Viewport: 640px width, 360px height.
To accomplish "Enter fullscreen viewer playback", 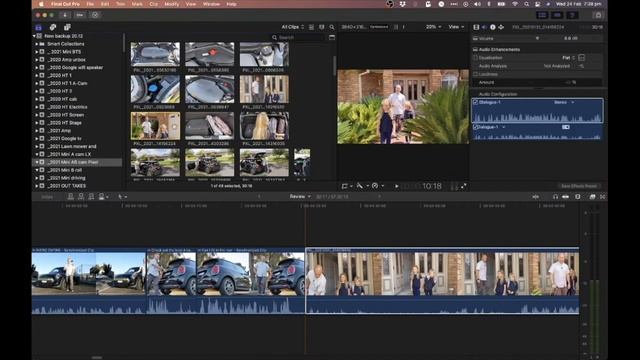I will coord(464,186).
